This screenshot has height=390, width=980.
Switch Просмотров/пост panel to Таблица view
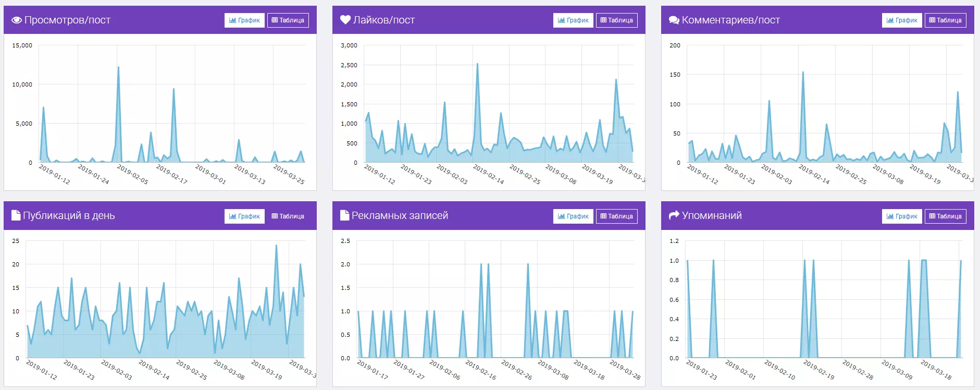point(288,20)
